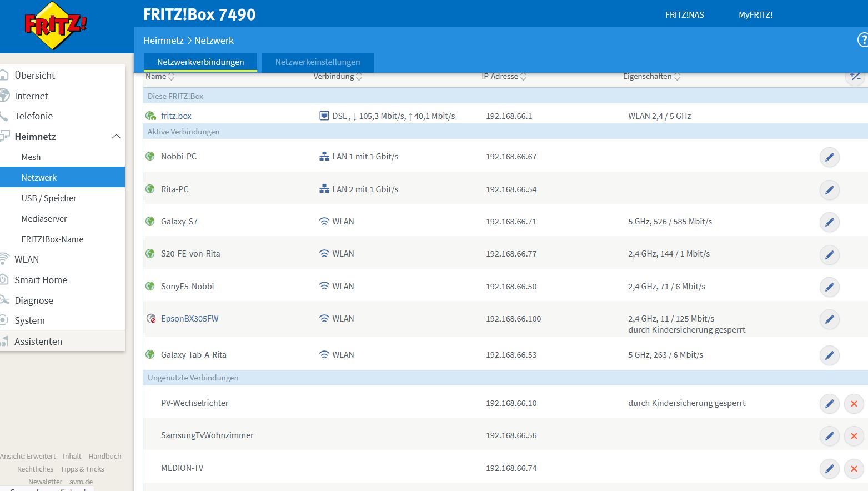Edit the MEDION-TV device entry
Viewport: 868px width, 491px height.
pyautogui.click(x=829, y=469)
